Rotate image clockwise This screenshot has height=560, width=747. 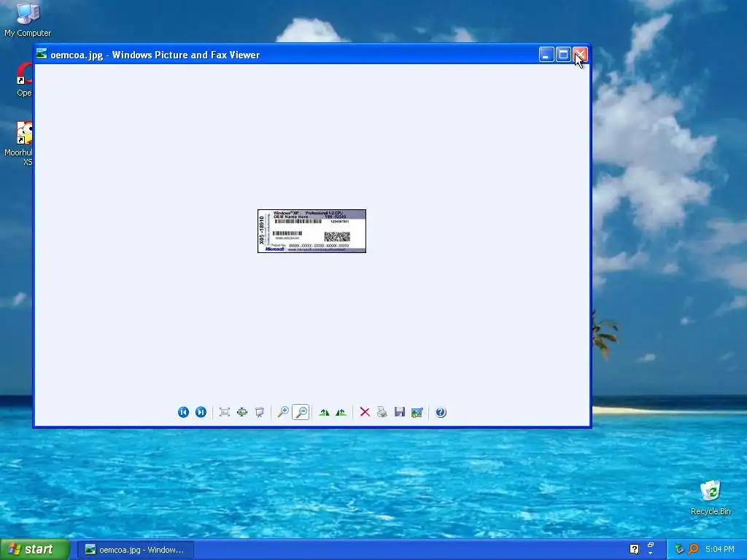pos(324,413)
